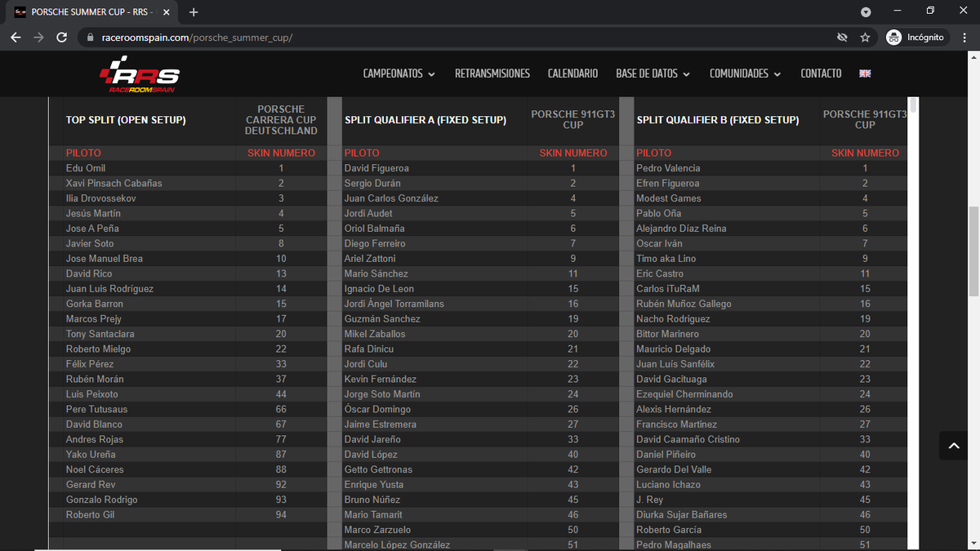Select driver Carlos iTuRaM

(x=668, y=289)
